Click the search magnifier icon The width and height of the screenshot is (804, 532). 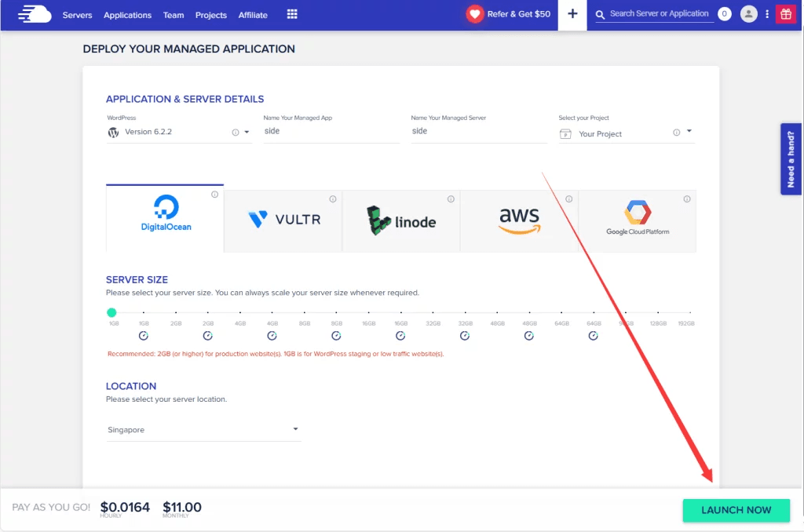pyautogui.click(x=600, y=15)
